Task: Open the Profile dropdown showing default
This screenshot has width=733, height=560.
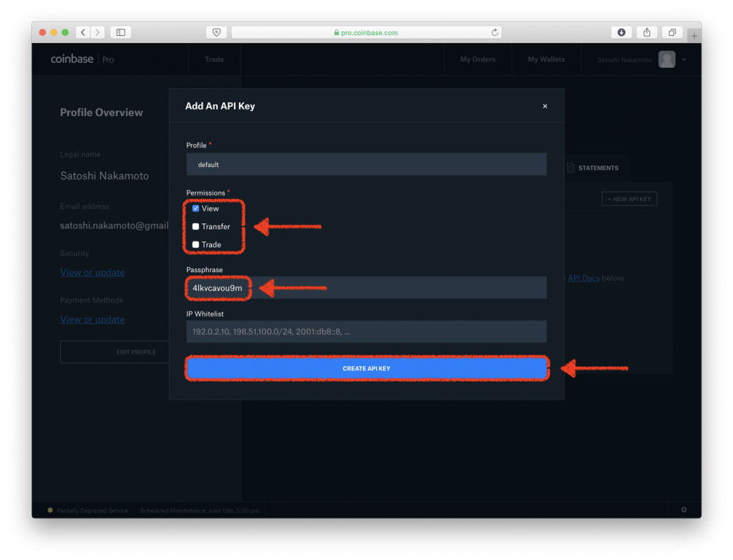Action: point(366,164)
